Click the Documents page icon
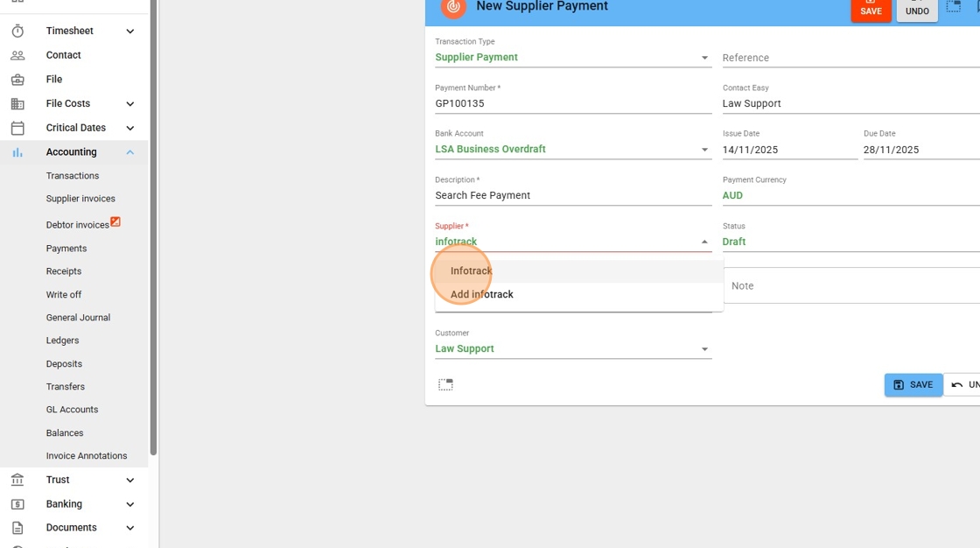The width and height of the screenshot is (980, 548). (17, 528)
